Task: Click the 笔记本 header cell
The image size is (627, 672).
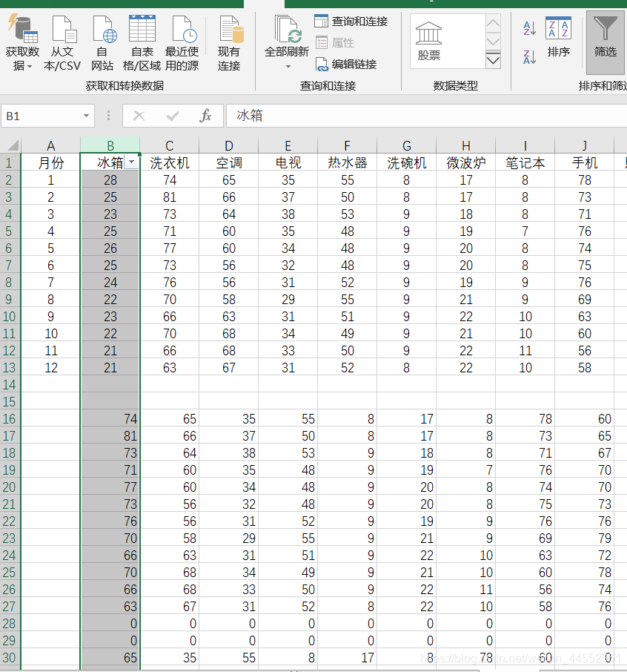Action: coord(525,163)
